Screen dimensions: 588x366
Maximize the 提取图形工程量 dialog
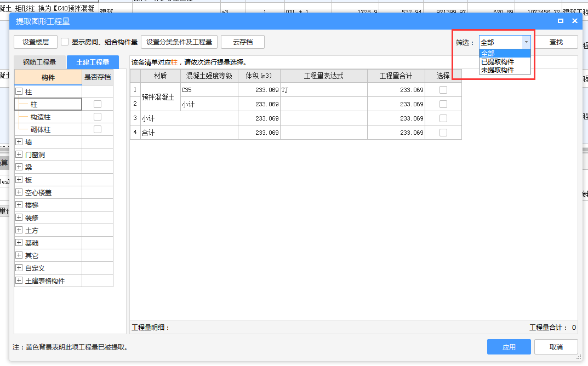pyautogui.click(x=561, y=21)
